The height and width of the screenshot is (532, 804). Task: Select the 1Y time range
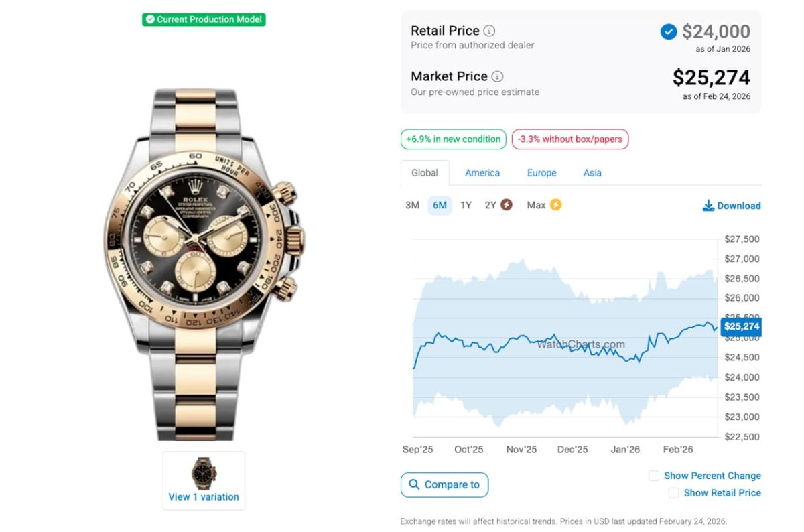click(466, 205)
